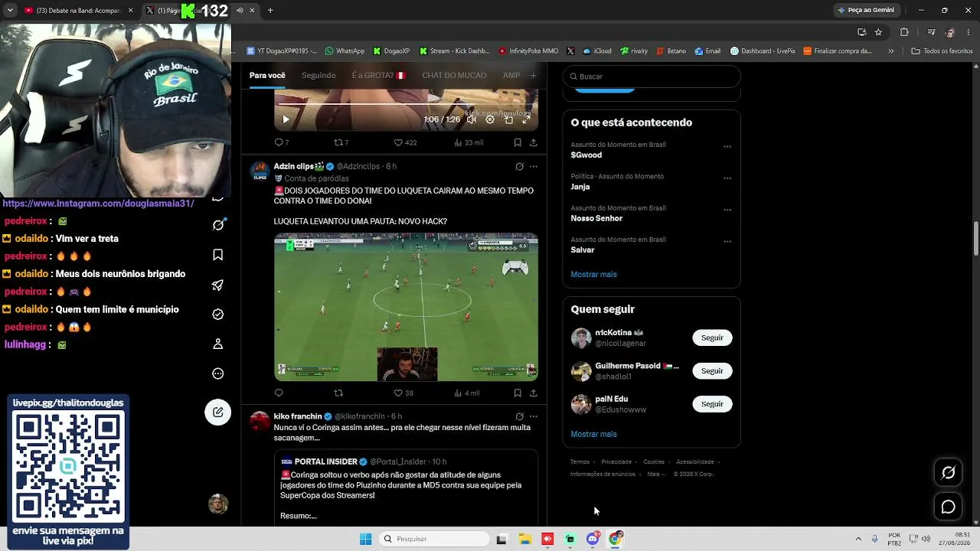The height and width of the screenshot is (551, 980).
Task: Share the top video post with 422 likes
Action: [534, 142]
